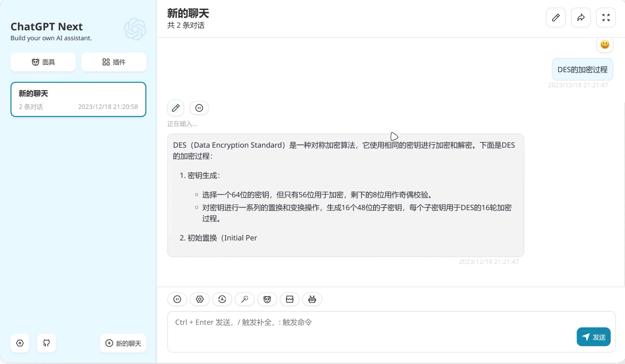This screenshot has width=625, height=364.
Task: Click the message input field
Action: tap(392, 332)
